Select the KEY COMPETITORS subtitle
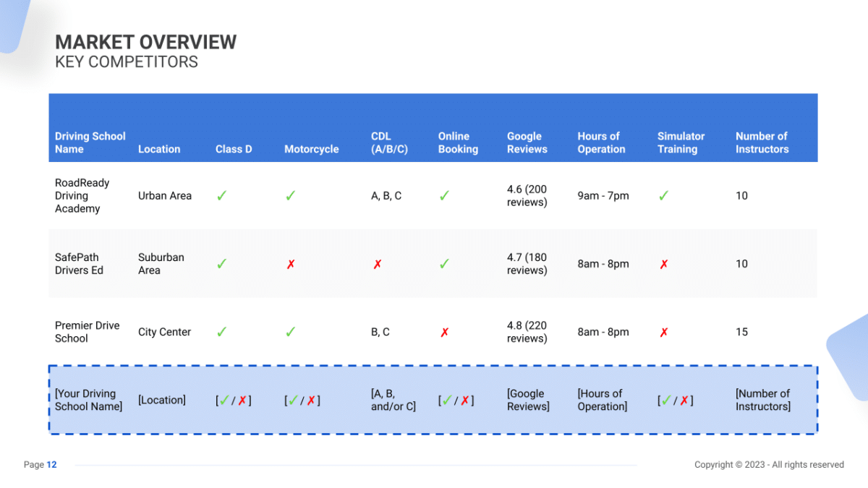Image resolution: width=868 pixels, height=488 pixels. (x=127, y=62)
